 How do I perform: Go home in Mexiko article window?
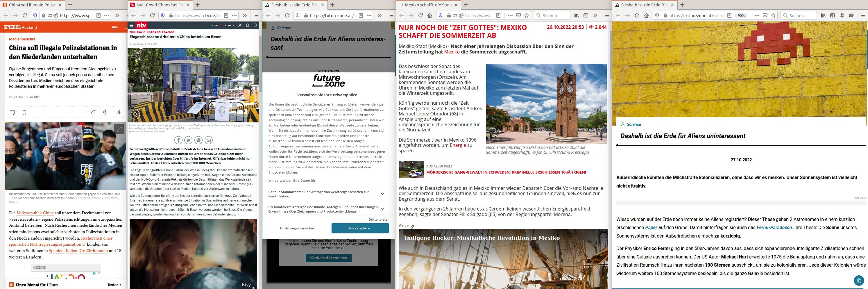pos(429,15)
